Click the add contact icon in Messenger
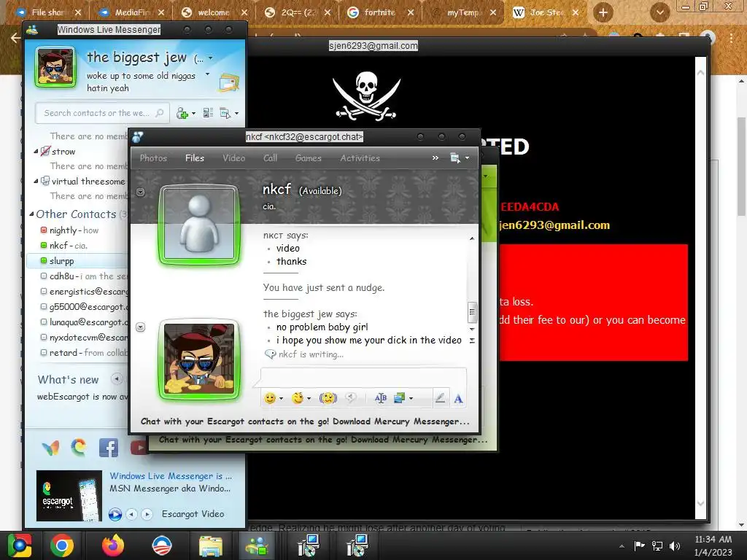 click(x=182, y=113)
